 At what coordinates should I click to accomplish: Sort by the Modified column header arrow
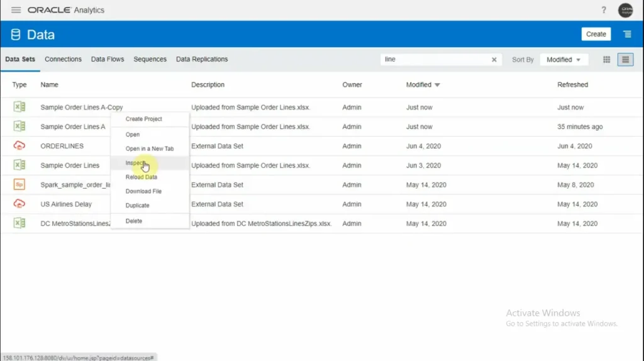point(437,85)
